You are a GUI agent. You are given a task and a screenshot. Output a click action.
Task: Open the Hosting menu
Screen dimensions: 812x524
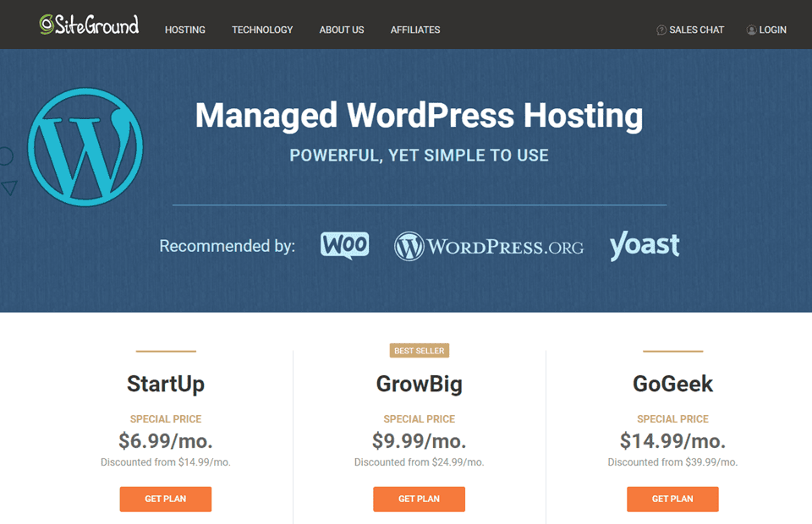coord(184,30)
